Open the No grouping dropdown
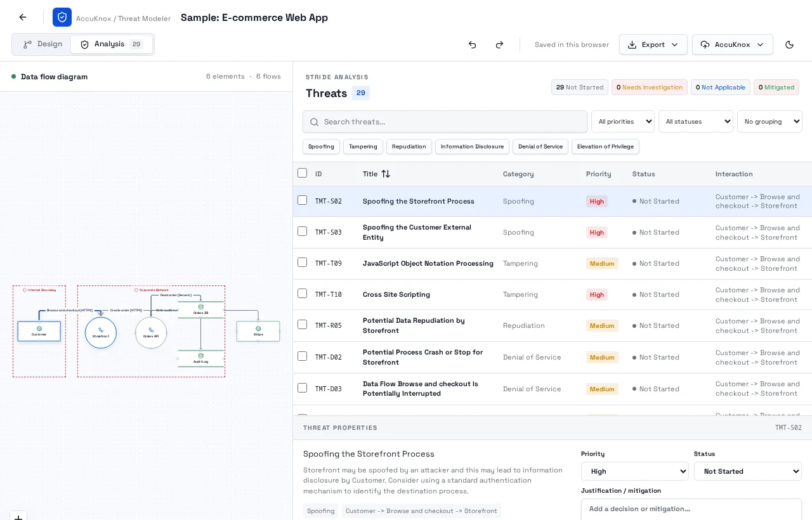812x520 pixels. (769, 121)
